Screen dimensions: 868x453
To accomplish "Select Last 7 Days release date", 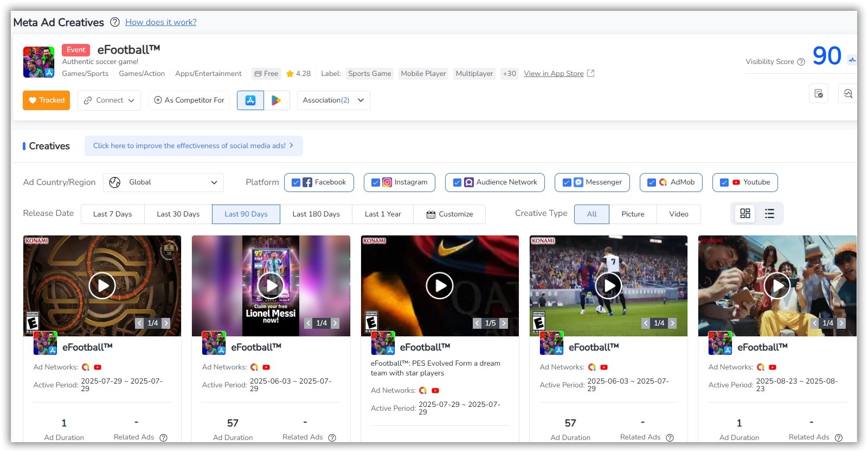I will pyautogui.click(x=113, y=214).
